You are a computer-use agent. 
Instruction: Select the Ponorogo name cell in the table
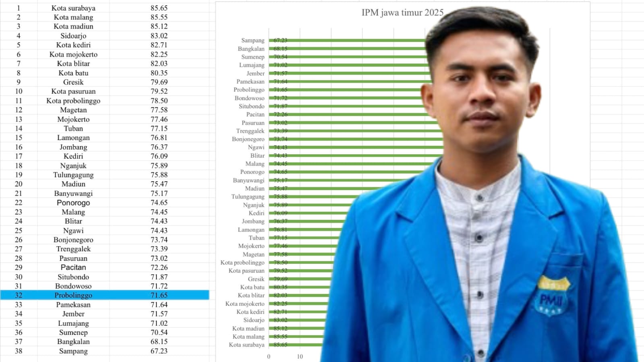[x=73, y=203]
